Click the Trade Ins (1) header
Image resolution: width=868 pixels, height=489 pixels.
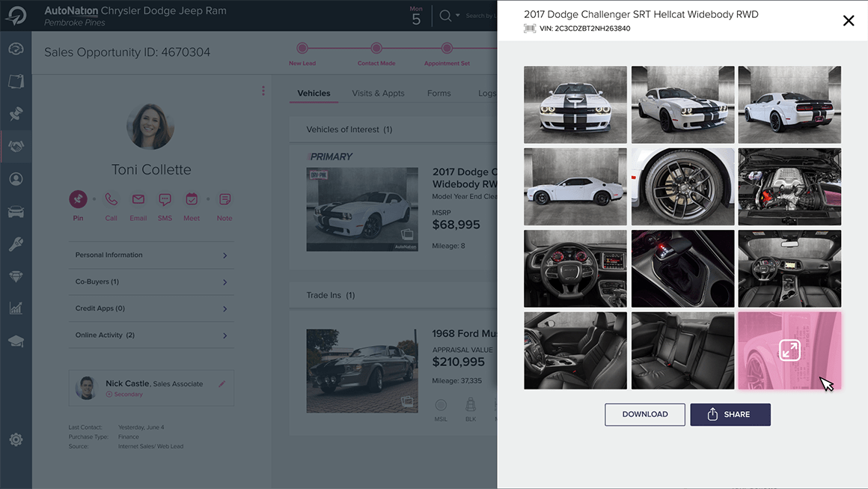tap(331, 295)
